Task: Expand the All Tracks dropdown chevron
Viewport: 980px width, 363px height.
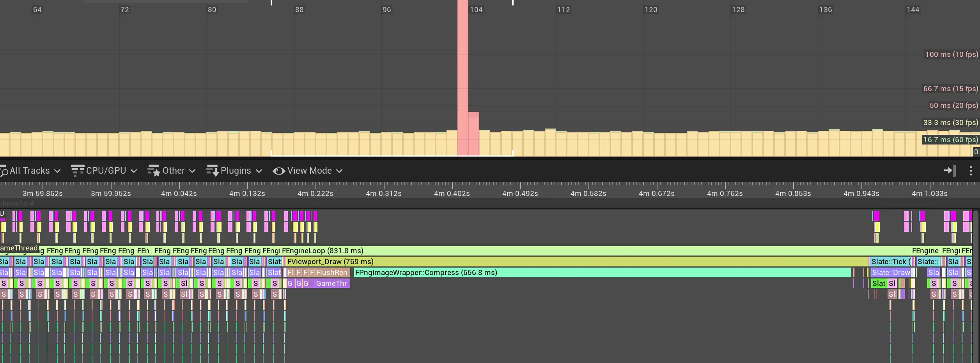Action: (57, 171)
